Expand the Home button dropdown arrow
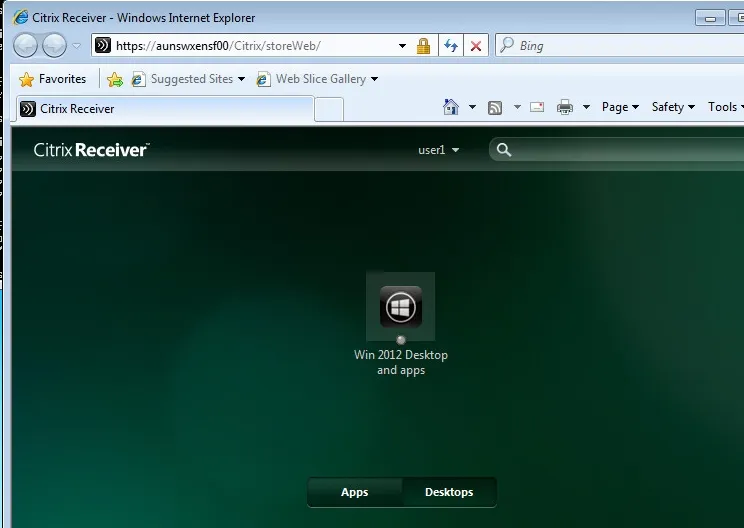This screenshot has width=744, height=528. [472, 107]
